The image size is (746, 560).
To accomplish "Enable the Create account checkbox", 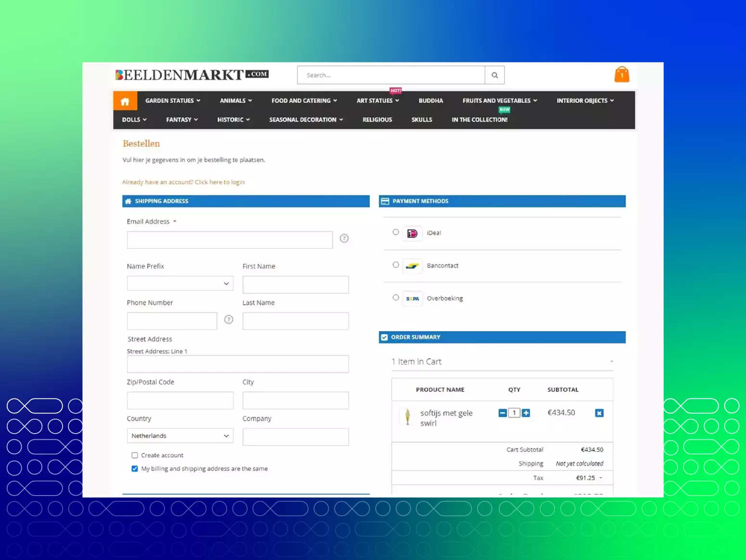I will click(134, 455).
